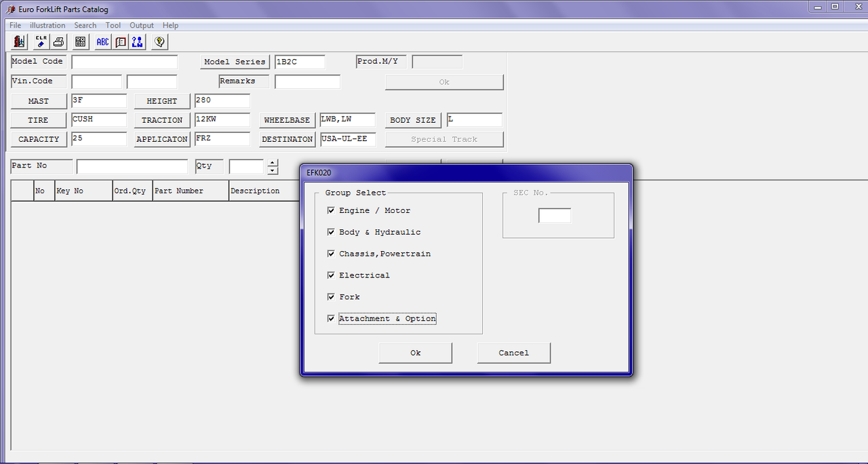Click the first Vin.Code input field

(96, 81)
